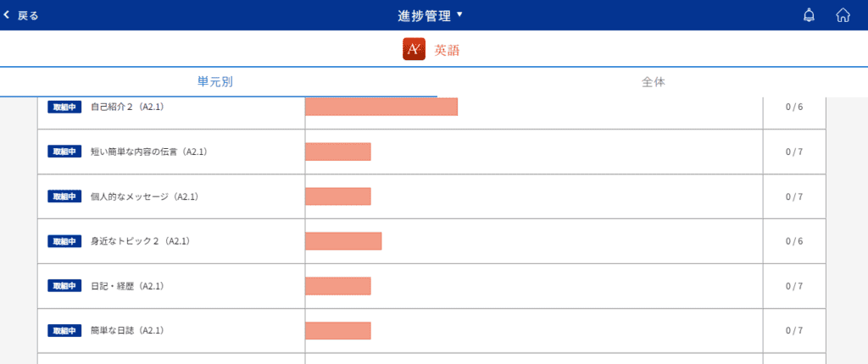
Task: Click the dropdown triangle beside 進捗管理
Action: [459, 15]
